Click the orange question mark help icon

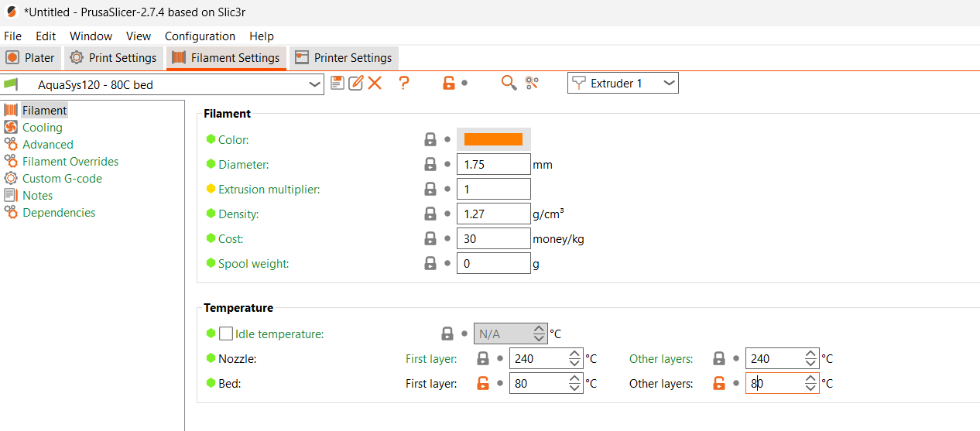[x=403, y=83]
